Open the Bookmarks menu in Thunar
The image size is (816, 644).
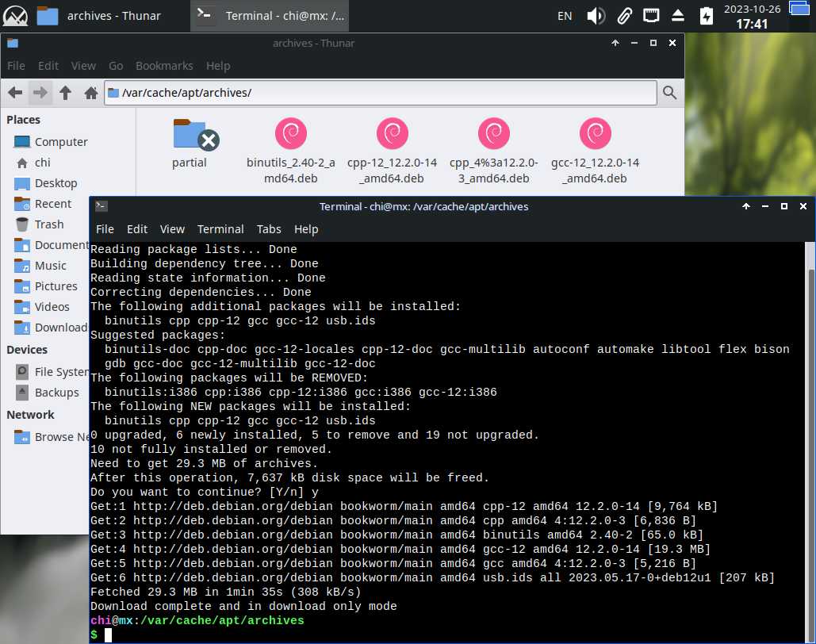164,66
